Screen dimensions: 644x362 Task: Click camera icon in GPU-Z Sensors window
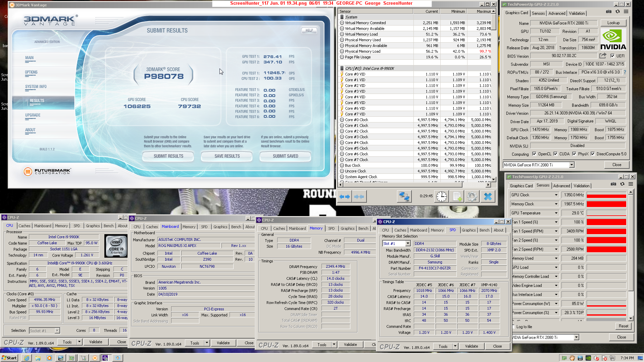click(x=613, y=184)
